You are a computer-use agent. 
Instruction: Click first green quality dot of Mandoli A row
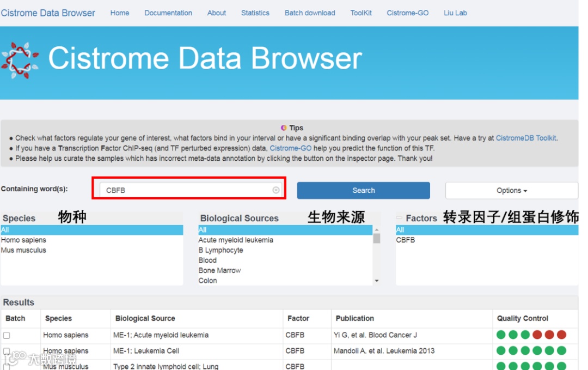(501, 350)
